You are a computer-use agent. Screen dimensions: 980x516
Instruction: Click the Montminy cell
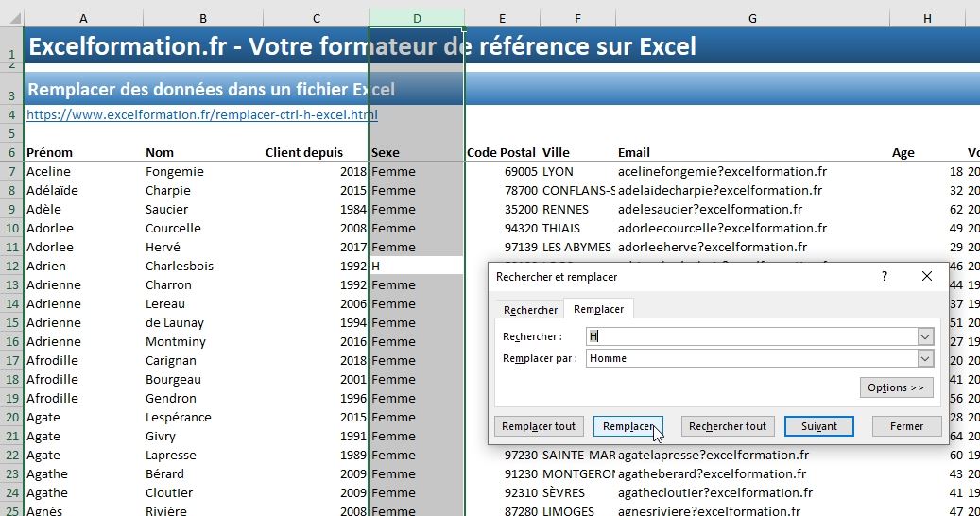click(x=203, y=341)
